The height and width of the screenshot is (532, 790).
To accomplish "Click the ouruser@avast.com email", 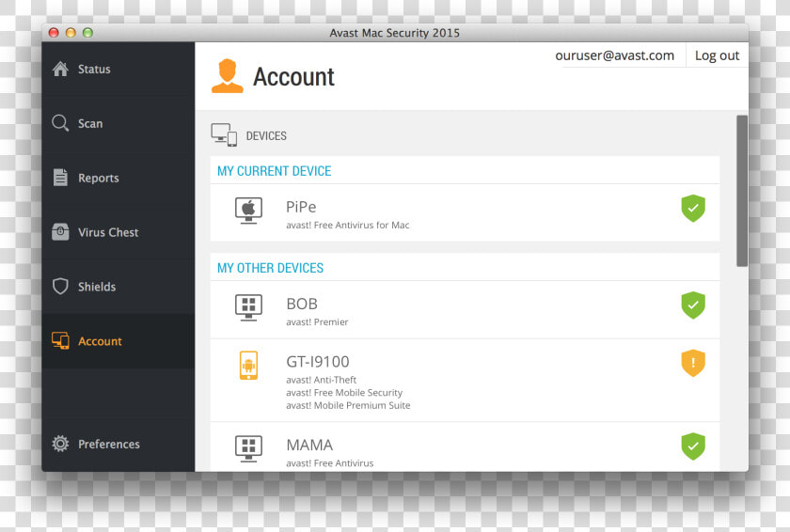I will (615, 55).
